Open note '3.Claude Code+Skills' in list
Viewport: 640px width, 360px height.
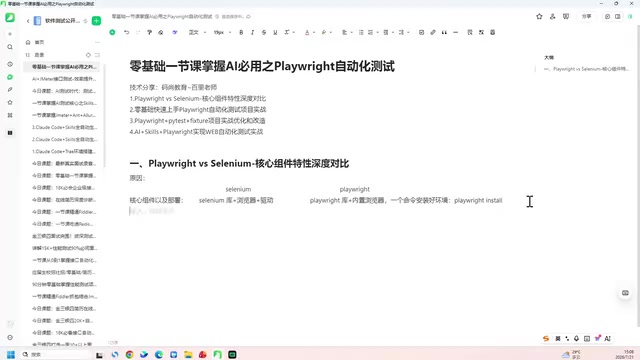[x=64, y=127]
